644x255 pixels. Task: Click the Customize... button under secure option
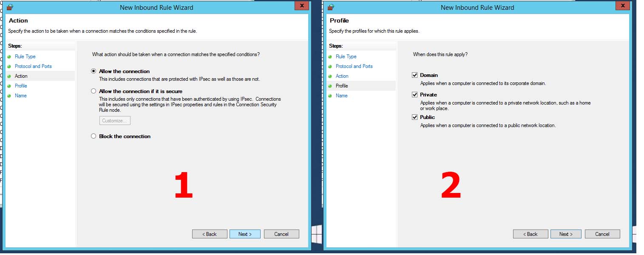click(x=115, y=121)
